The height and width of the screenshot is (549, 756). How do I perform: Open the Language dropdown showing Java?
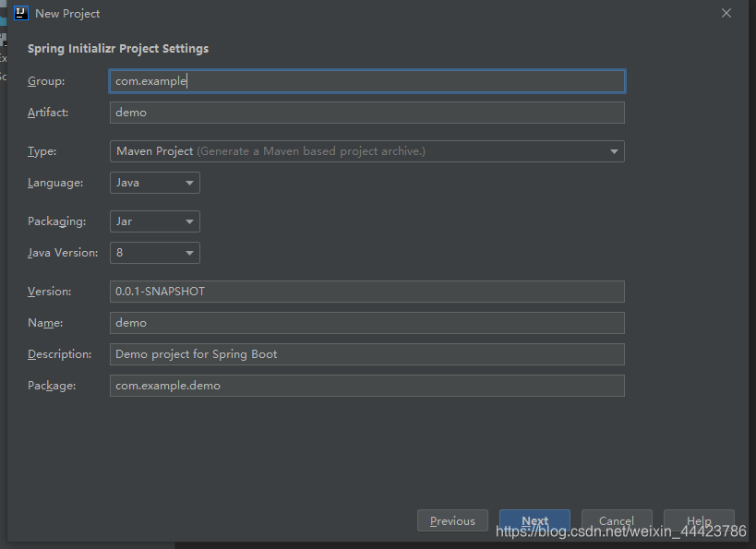[x=155, y=183]
